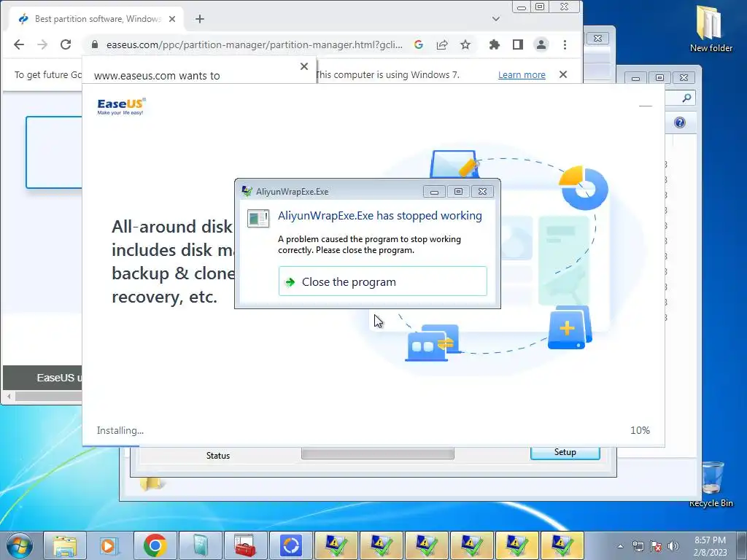This screenshot has width=747, height=560.
Task: Open Windows Explorer from taskbar
Action: coord(65,545)
